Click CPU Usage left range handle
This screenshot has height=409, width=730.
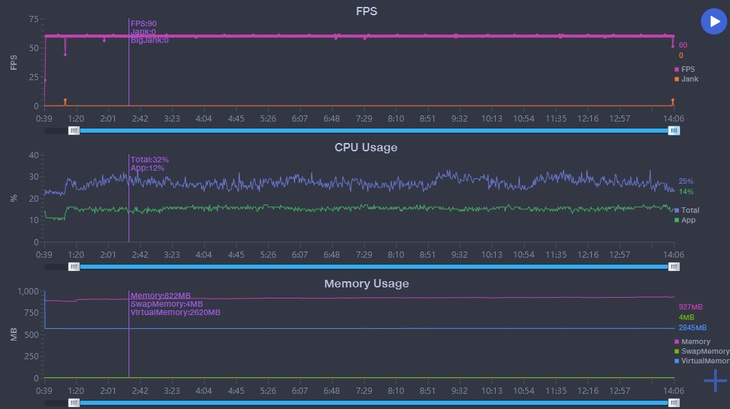coord(74,266)
